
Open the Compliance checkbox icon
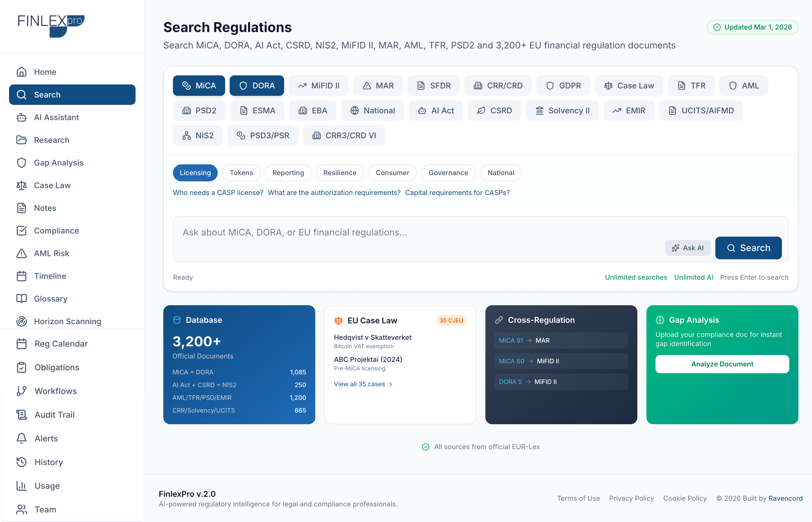click(21, 231)
